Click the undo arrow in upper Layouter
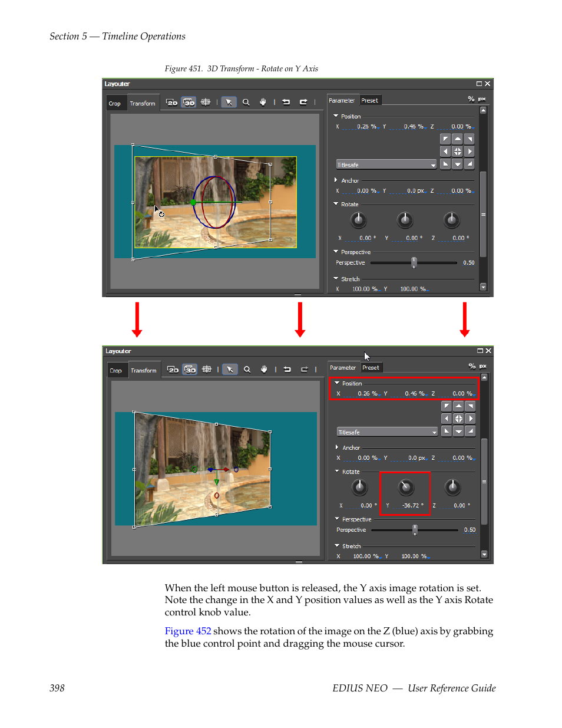The image size is (562, 728). 286,102
